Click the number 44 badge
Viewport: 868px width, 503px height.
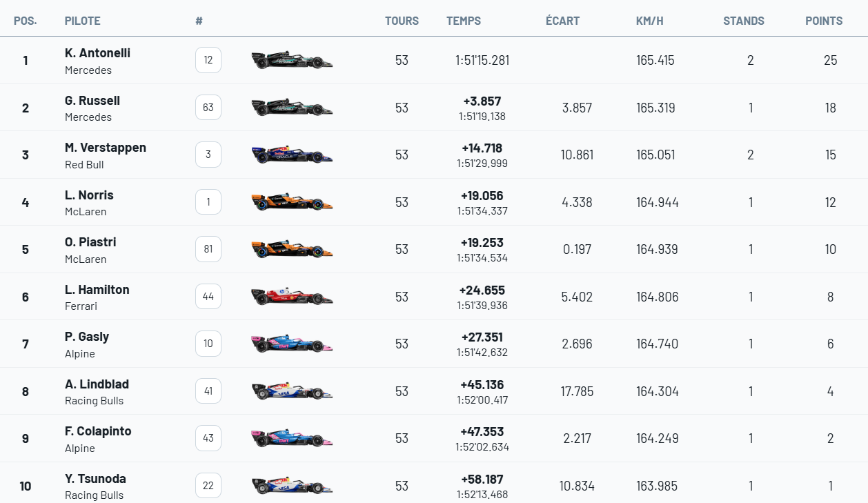click(208, 297)
